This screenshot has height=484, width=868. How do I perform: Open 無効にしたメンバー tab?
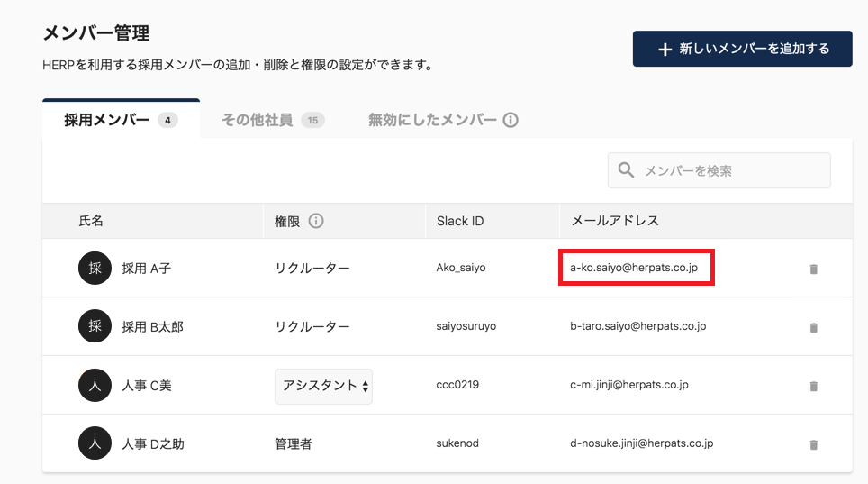pos(432,120)
